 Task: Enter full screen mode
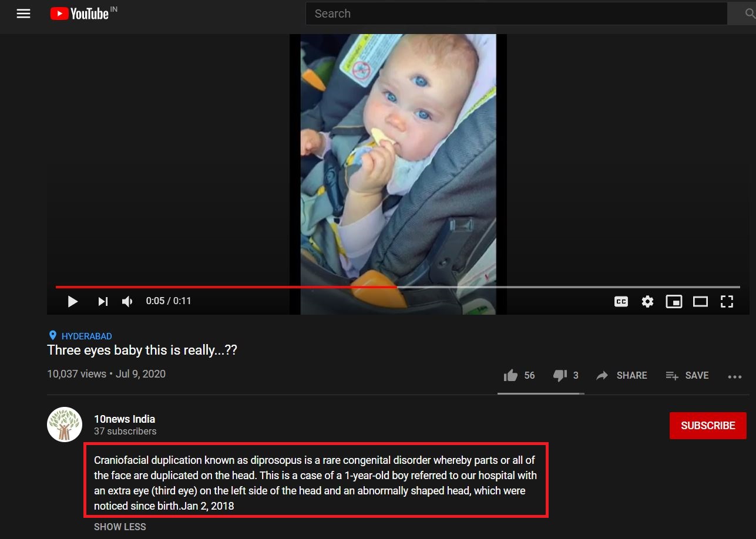tap(727, 301)
